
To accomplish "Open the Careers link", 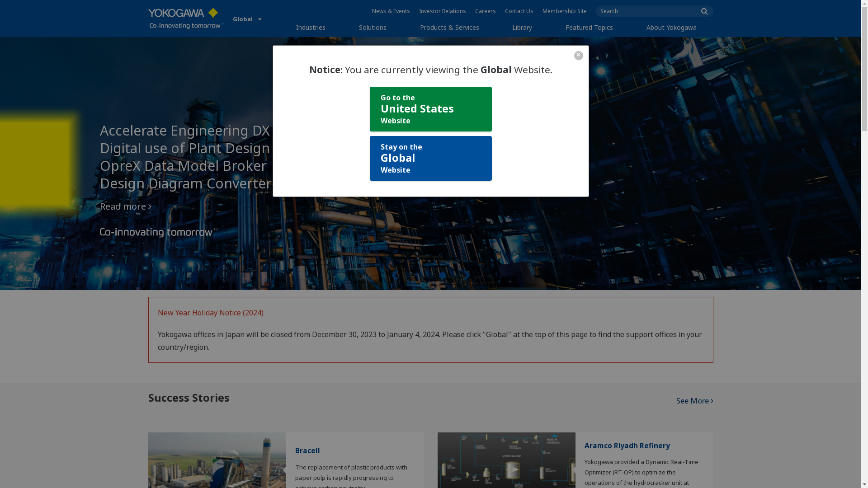I will [x=485, y=11].
